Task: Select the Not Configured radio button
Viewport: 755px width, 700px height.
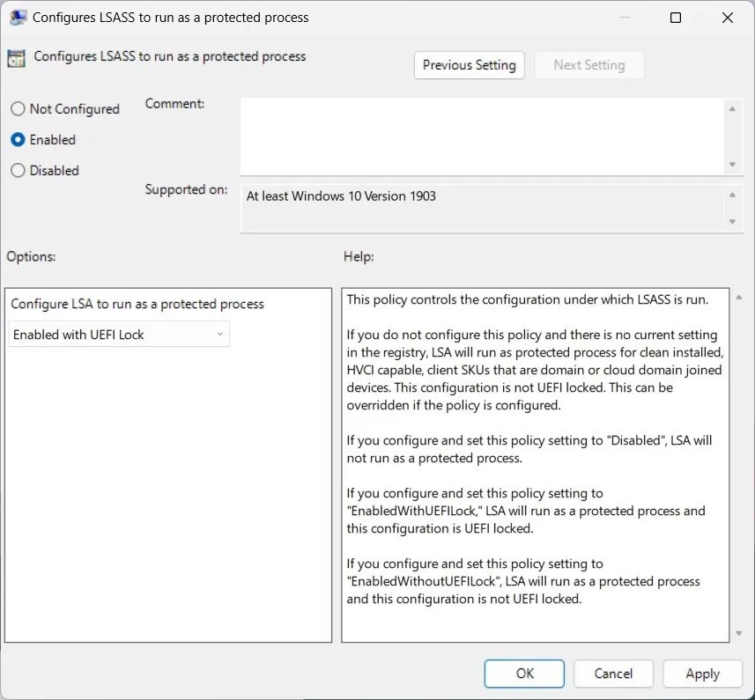Action: [x=16, y=108]
